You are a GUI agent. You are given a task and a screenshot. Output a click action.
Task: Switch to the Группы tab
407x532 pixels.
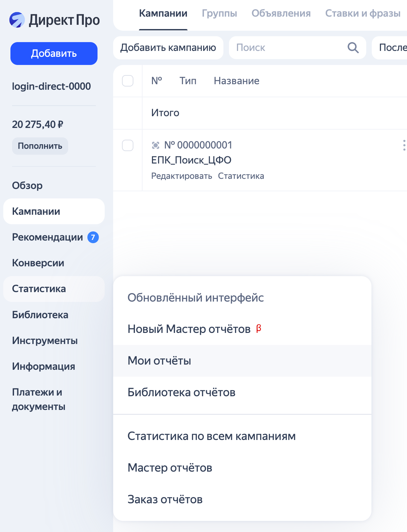tap(219, 13)
